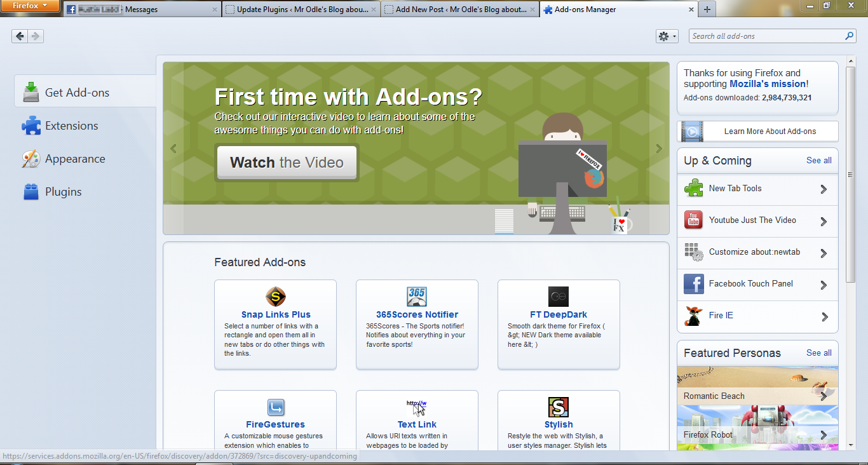Screen dimensions: 868x465
Task: Show next banner slide with right arrow
Action: 659,149
